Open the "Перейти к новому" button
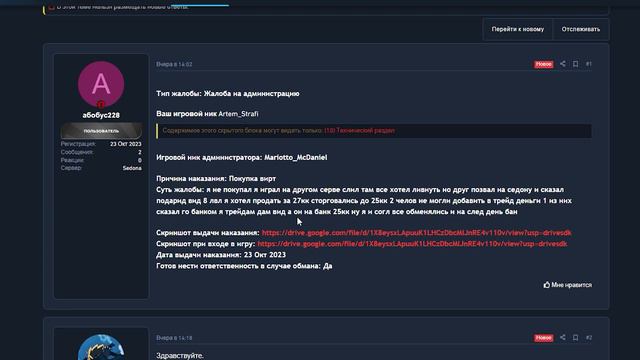640x360 pixels. point(518,29)
